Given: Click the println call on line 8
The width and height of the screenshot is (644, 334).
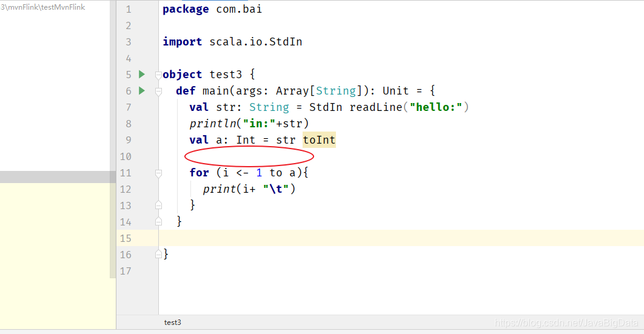Looking at the screenshot, I should point(213,124).
